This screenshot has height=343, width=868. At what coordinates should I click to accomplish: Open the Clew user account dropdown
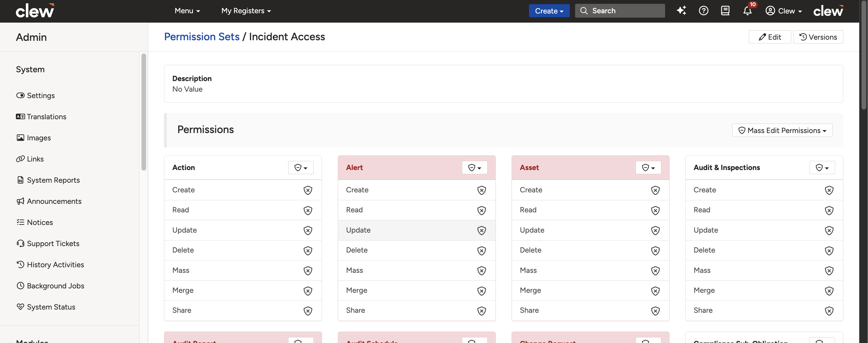pos(783,11)
